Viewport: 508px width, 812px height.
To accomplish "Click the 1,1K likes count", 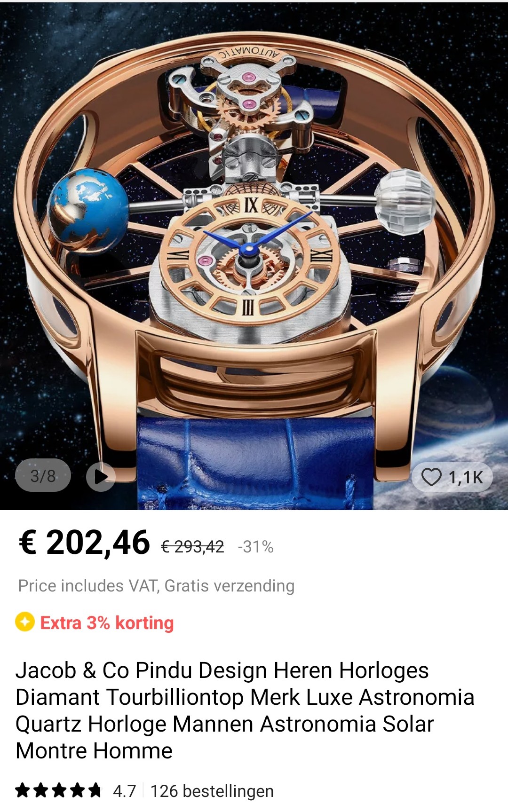I will coord(465,477).
